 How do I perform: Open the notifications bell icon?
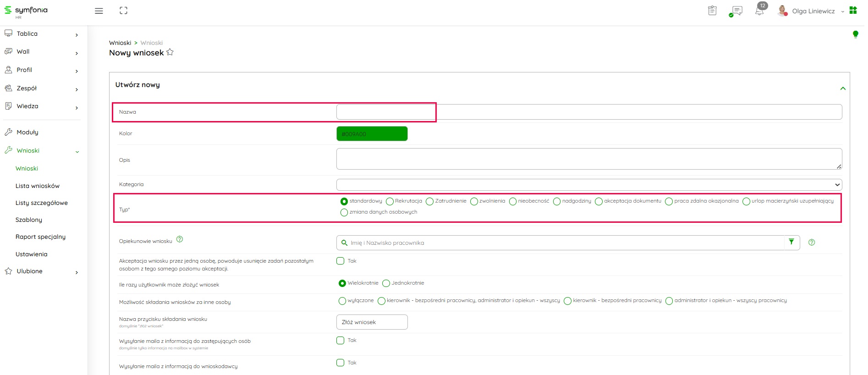tap(759, 11)
